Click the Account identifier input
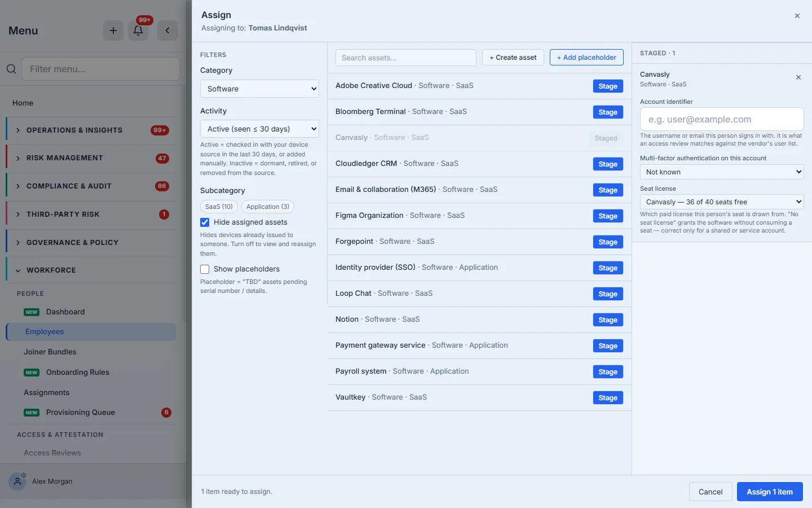This screenshot has width=812, height=508. tap(722, 119)
